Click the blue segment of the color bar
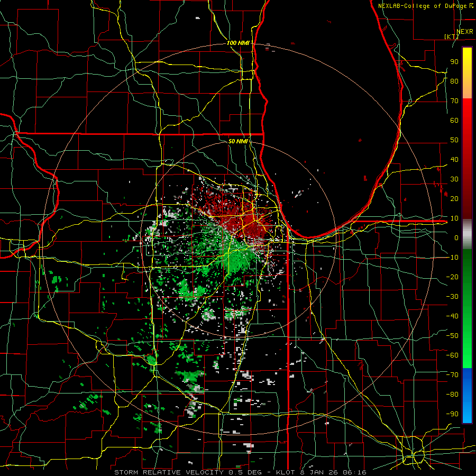The image size is (476, 476). [x=467, y=395]
